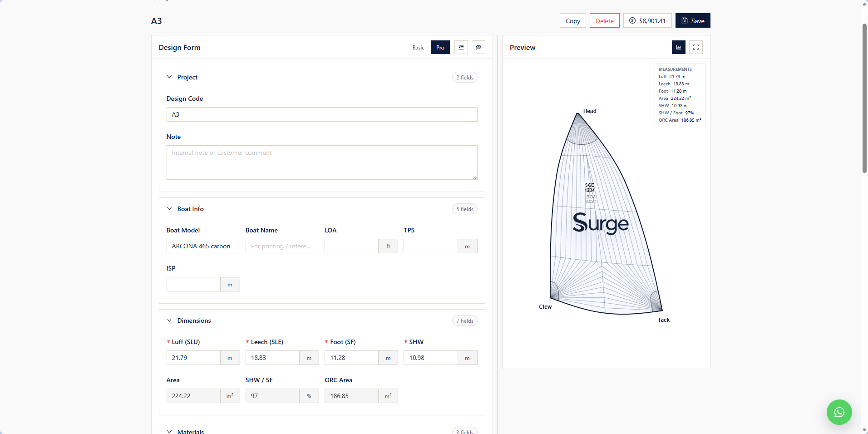This screenshot has width=868, height=434.
Task: Click the ORC Area 186.85 m² measurement
Action: coord(680,120)
